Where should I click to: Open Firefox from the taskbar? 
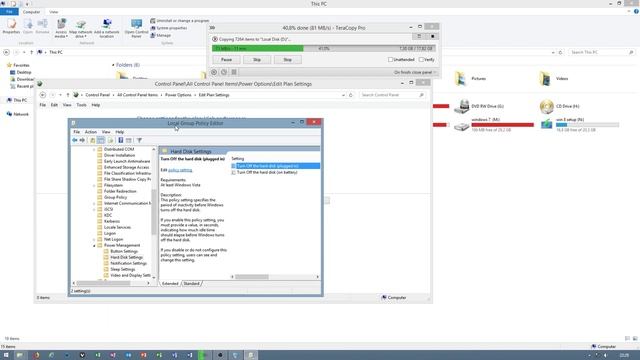point(37,355)
